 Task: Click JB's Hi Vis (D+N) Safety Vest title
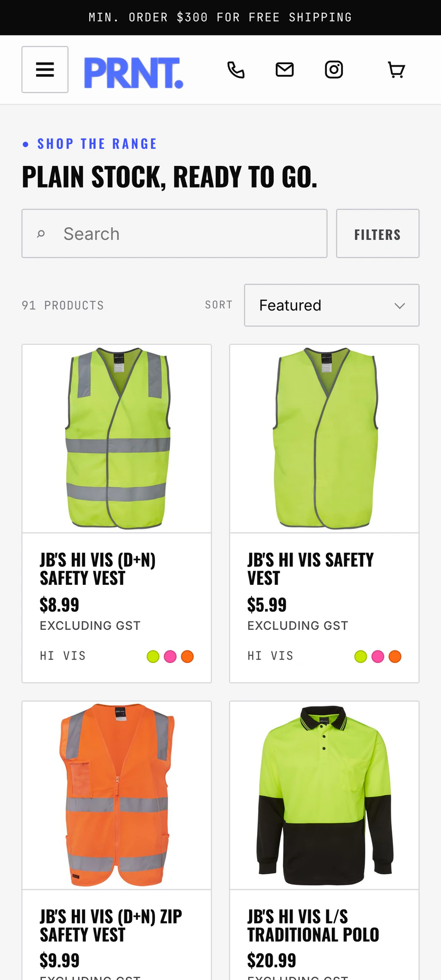click(98, 569)
